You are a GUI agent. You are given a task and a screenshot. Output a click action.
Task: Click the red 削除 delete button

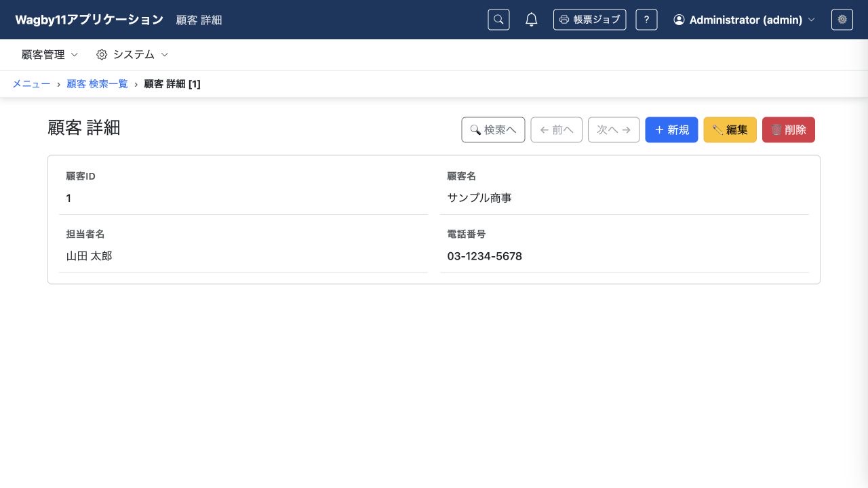(x=789, y=130)
